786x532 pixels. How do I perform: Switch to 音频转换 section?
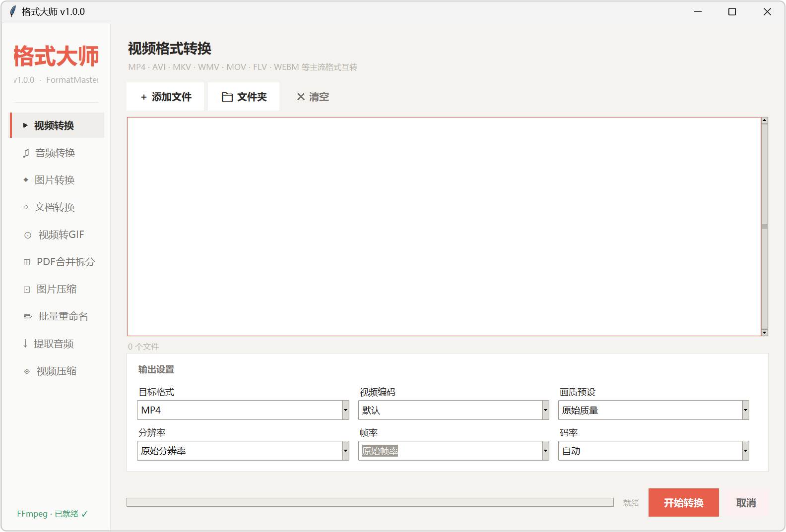pyautogui.click(x=57, y=153)
